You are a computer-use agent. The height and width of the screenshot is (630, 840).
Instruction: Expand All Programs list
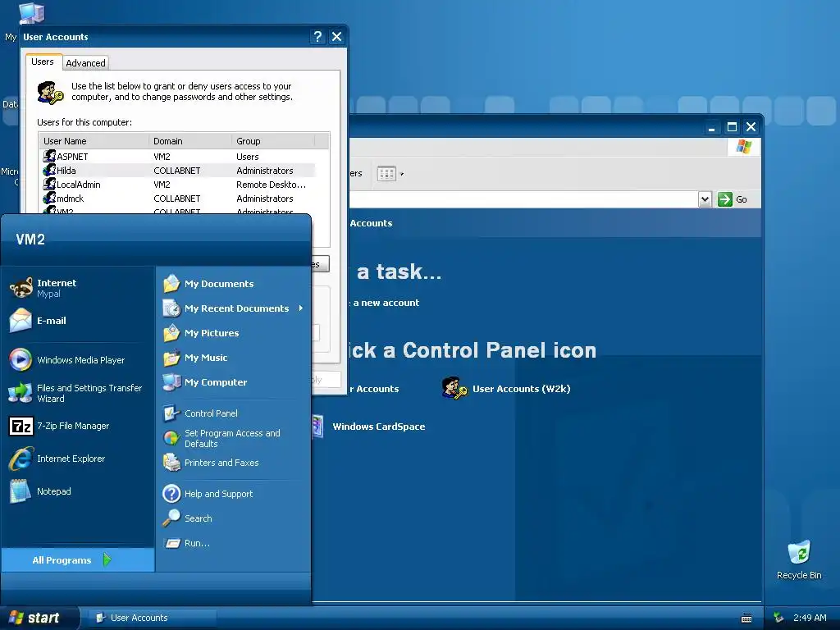tap(78, 559)
